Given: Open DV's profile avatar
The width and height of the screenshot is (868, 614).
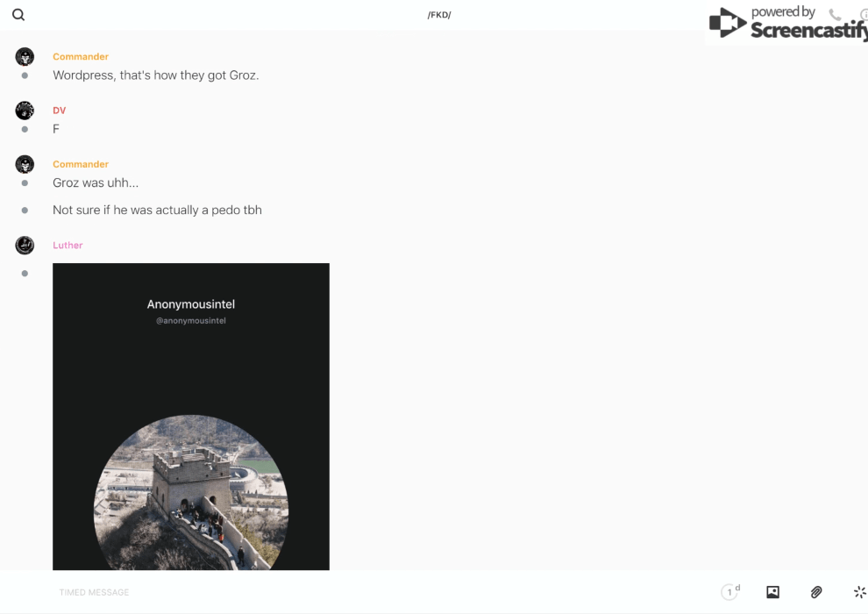Looking at the screenshot, I should [25, 111].
